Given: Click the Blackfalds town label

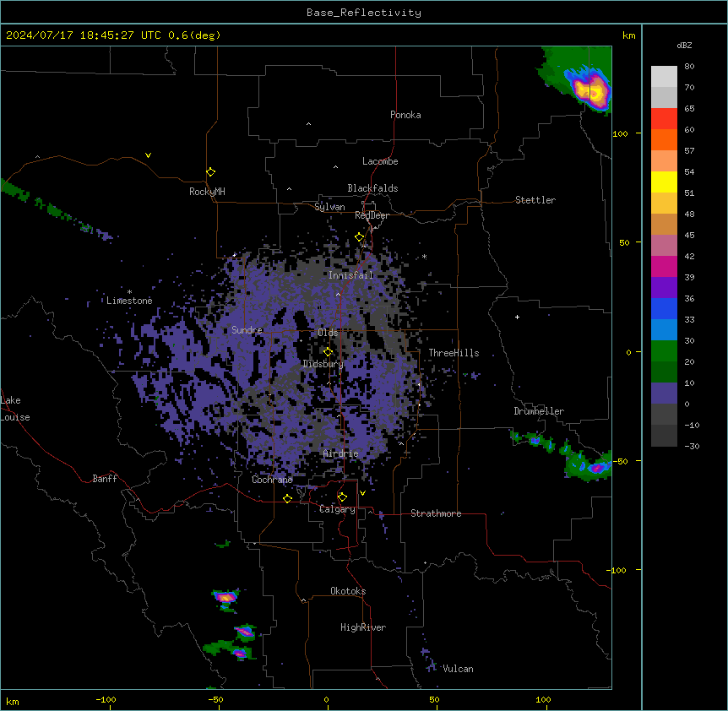Looking at the screenshot, I should [x=372, y=188].
